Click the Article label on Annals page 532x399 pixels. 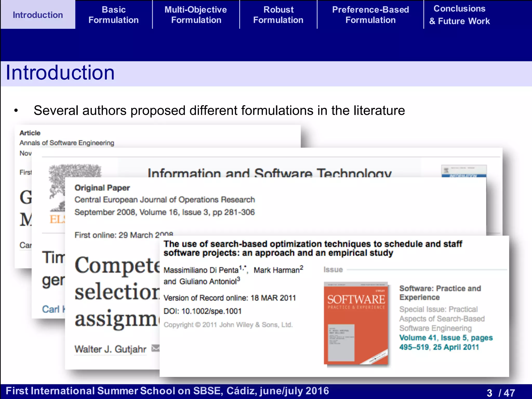[30, 133]
